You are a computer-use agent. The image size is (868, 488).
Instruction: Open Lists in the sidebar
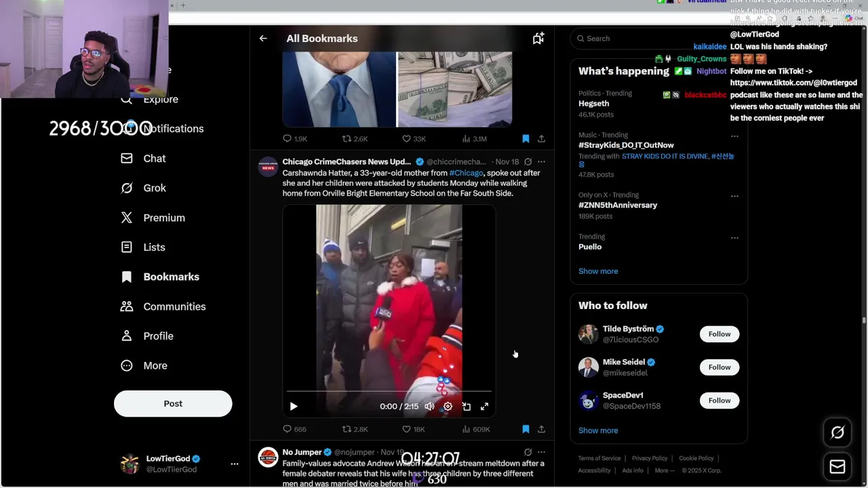click(x=143, y=247)
